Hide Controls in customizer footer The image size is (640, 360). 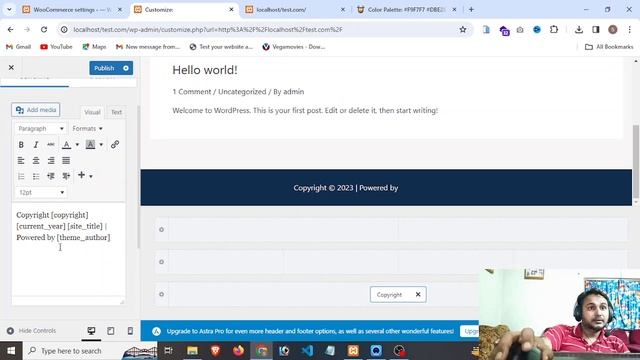31,331
